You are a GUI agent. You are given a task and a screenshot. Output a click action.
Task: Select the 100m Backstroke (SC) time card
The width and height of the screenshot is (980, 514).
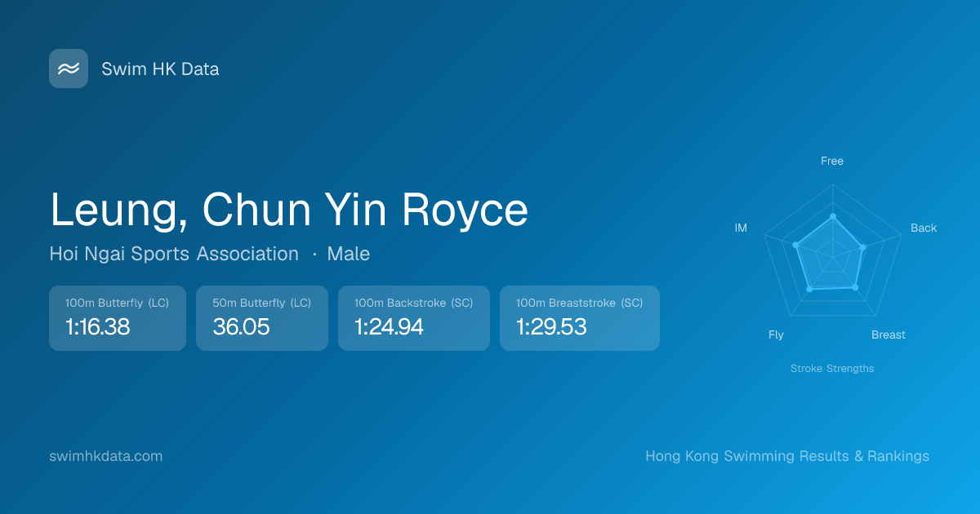(414, 318)
